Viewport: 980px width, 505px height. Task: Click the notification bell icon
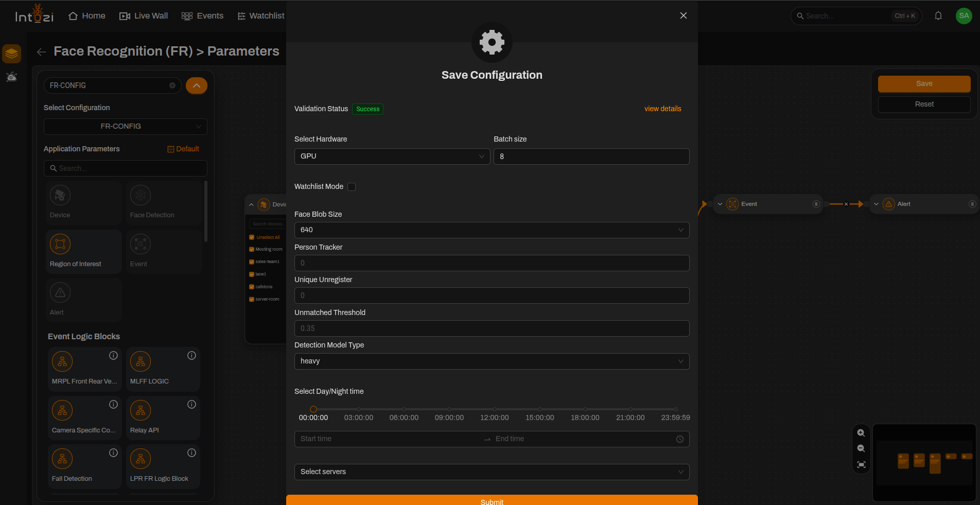point(938,16)
